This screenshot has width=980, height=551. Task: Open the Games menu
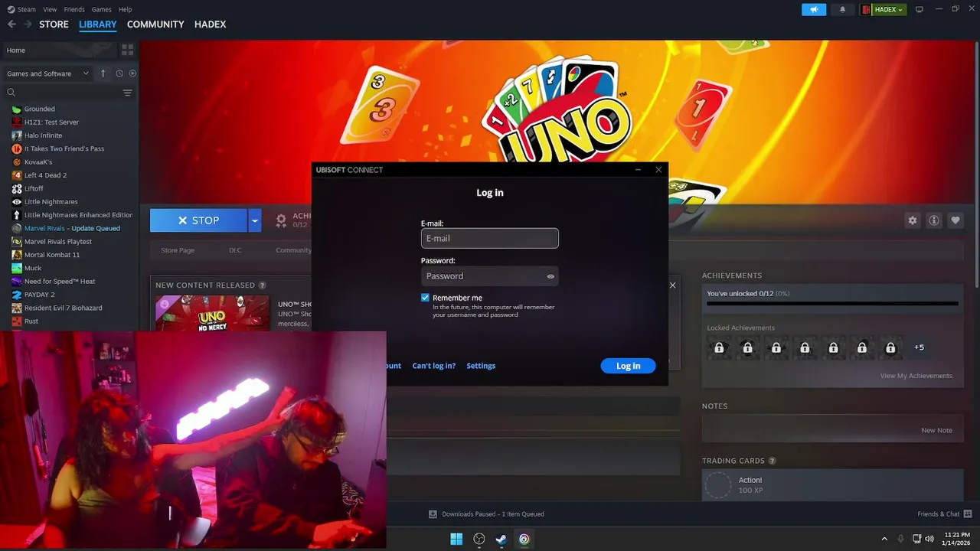point(101,9)
